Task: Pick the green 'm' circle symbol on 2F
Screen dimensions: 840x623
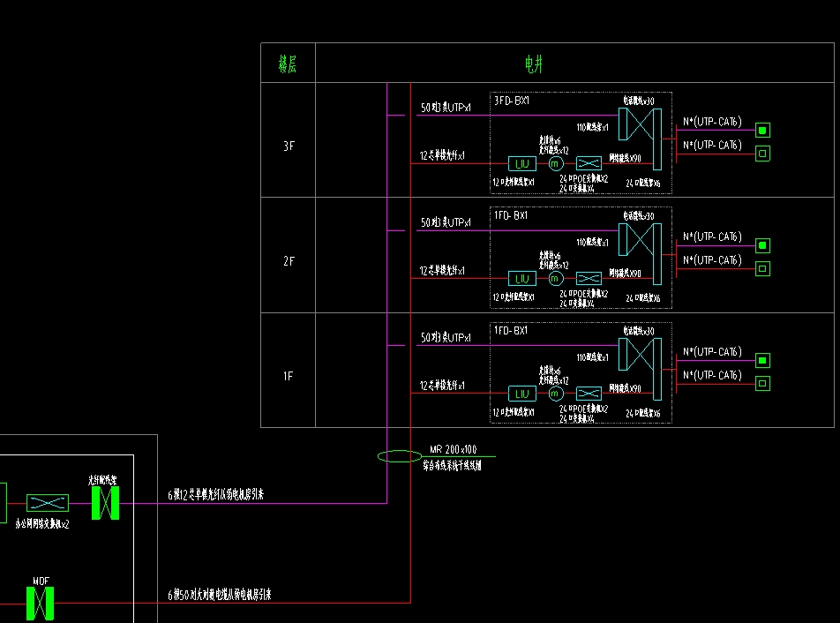Action: (556, 279)
